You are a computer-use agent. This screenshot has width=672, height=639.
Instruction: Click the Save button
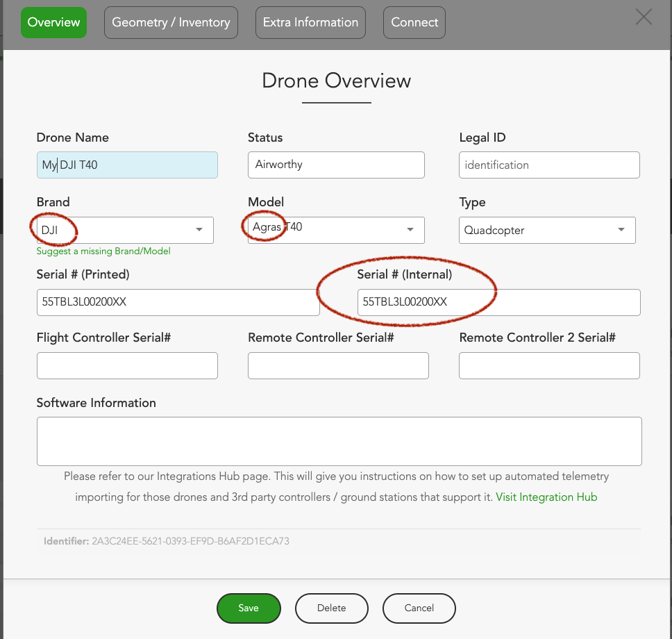click(x=249, y=608)
